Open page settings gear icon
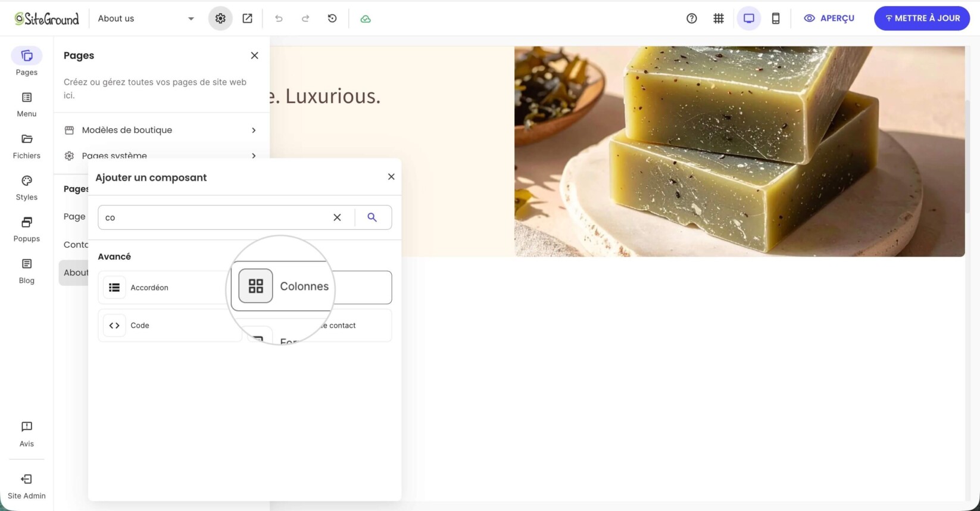 (220, 18)
